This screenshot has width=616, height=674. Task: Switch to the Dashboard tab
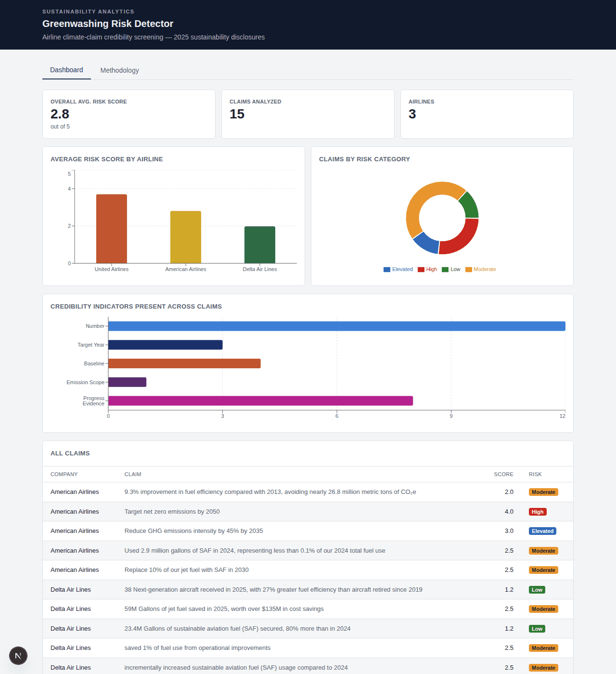click(x=66, y=70)
